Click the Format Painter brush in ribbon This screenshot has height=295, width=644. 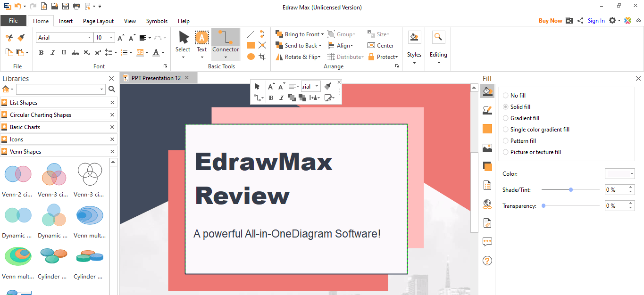(21, 38)
